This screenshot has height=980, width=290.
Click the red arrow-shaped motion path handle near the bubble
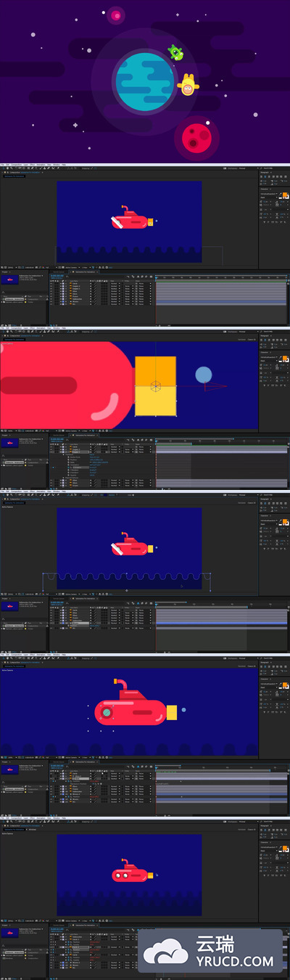[x=205, y=387]
